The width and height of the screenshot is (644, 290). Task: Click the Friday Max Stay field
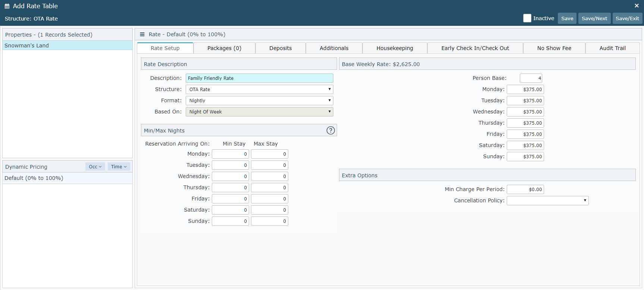(269, 199)
